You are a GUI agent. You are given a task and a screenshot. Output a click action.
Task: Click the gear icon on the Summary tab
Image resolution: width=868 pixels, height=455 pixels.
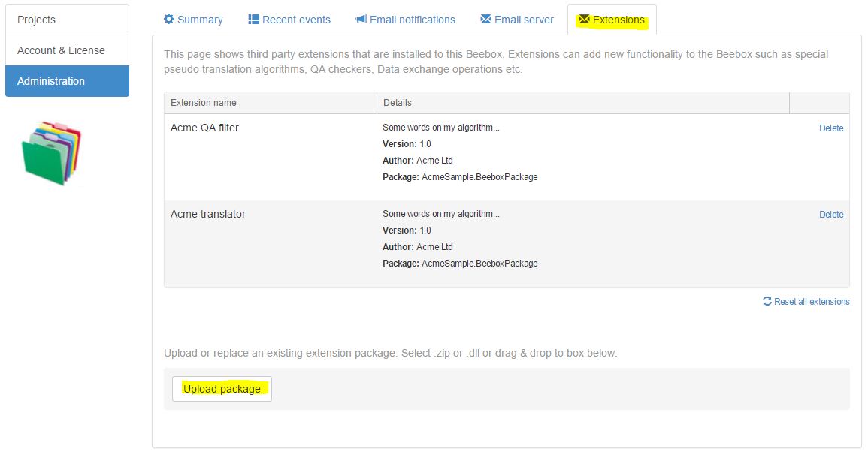click(x=169, y=20)
